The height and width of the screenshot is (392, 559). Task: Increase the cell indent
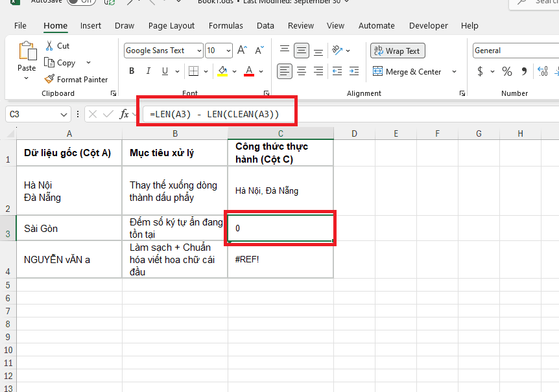tap(354, 71)
